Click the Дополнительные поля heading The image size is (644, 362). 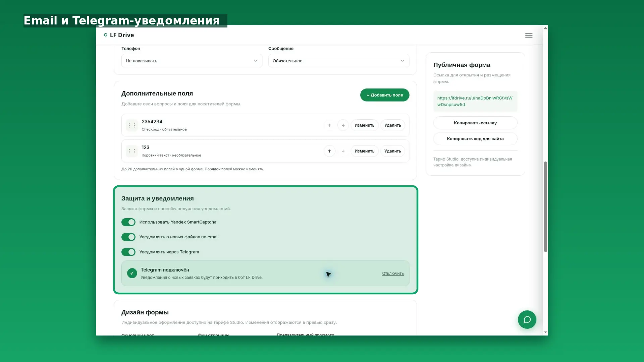157,94
